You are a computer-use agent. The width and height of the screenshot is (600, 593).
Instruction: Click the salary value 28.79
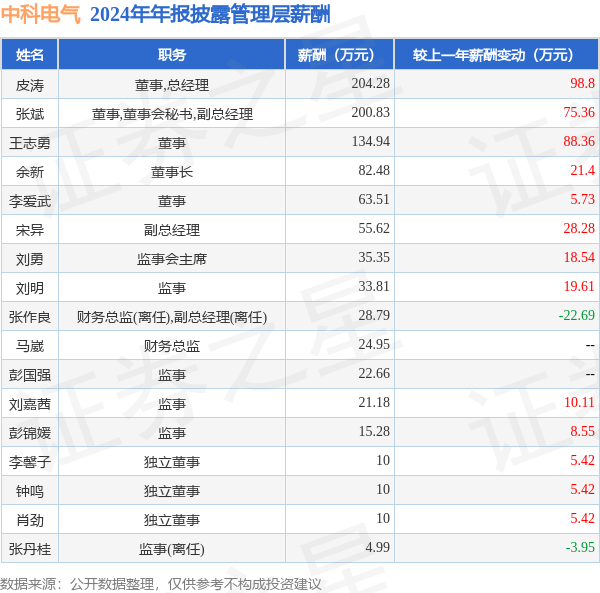point(374,315)
